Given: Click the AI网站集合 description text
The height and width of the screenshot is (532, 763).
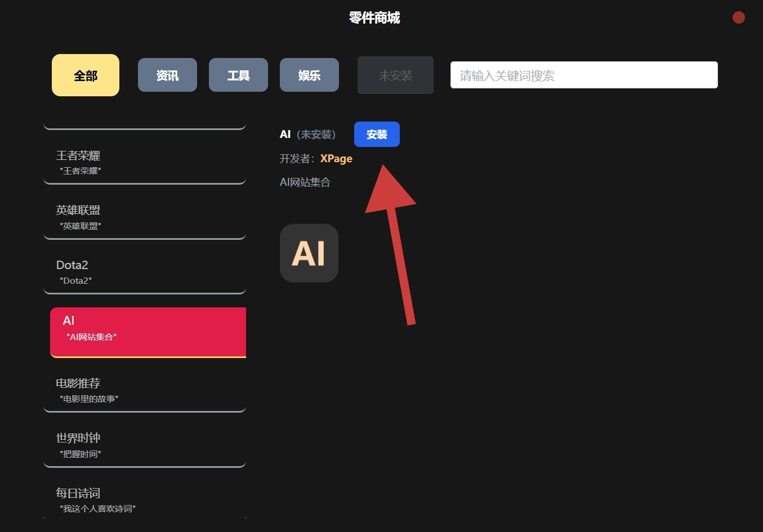Looking at the screenshot, I should tap(305, 182).
